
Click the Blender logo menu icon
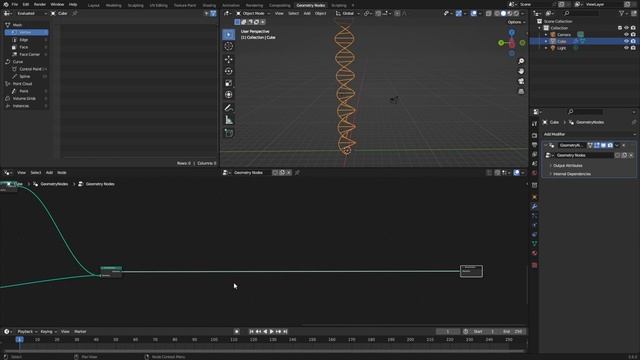[6, 4]
